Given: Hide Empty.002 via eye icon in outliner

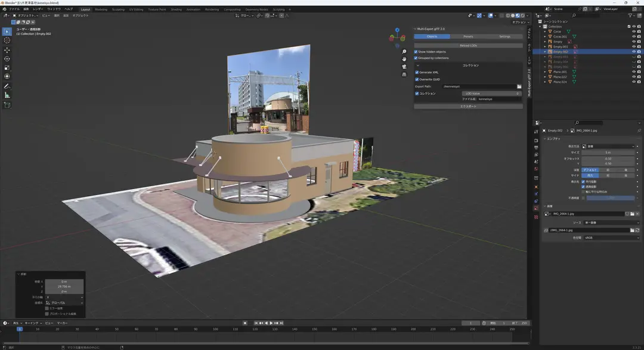Looking at the screenshot, I should pyautogui.click(x=634, y=52).
